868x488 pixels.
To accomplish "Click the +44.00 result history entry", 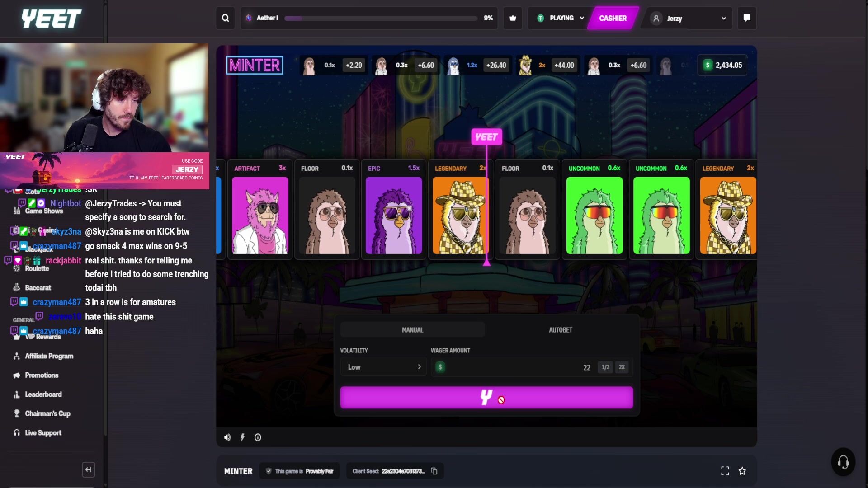I will coord(564,65).
